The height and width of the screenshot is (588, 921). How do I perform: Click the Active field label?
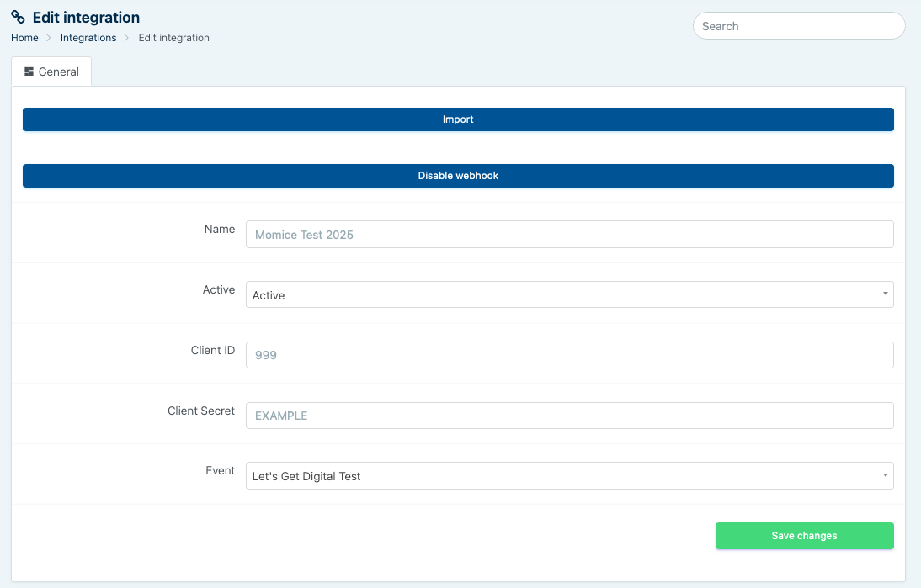pos(219,289)
